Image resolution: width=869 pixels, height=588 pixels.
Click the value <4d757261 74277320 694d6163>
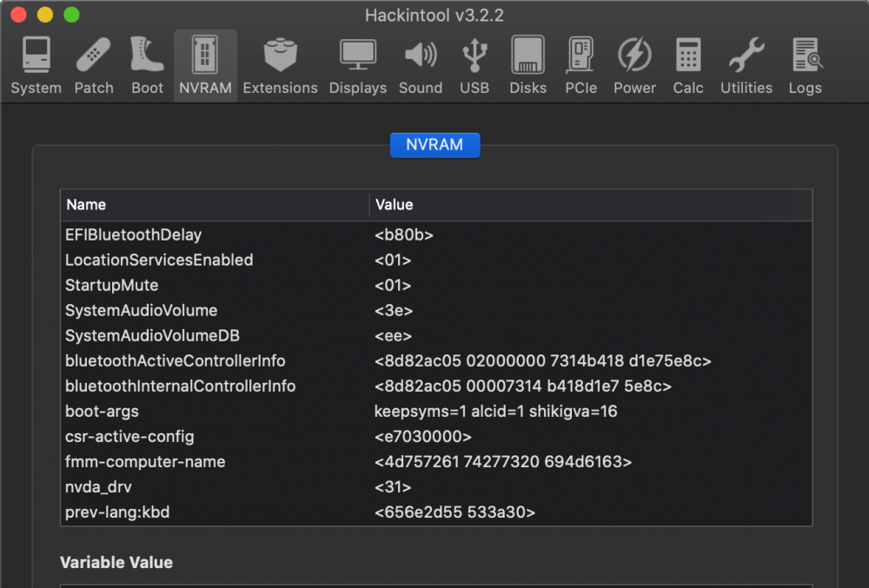[x=502, y=462]
